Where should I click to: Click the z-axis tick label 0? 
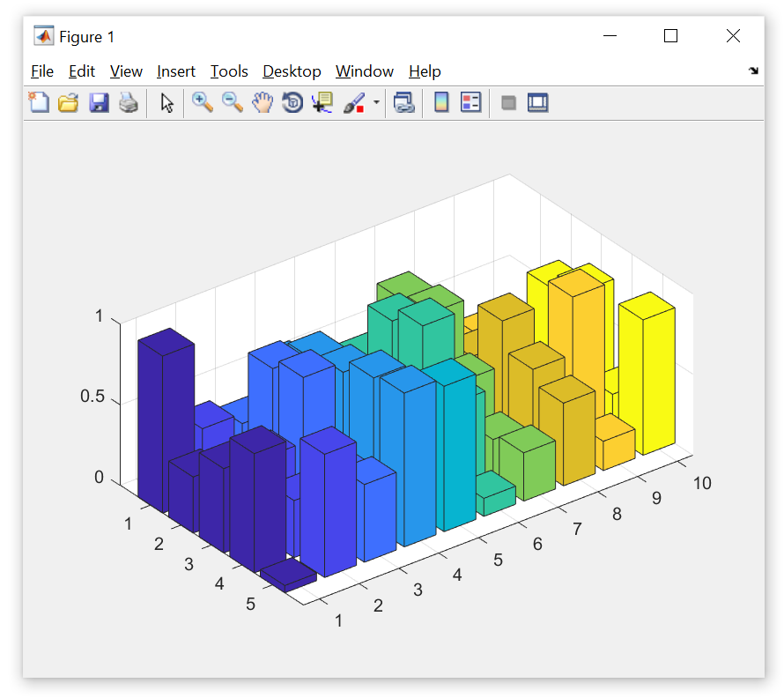click(99, 478)
